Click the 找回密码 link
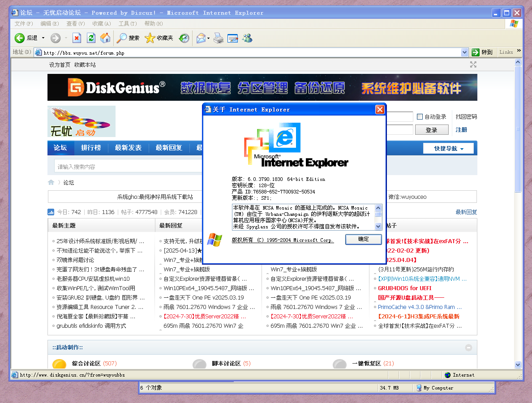This screenshot has width=532, height=403. point(466,117)
